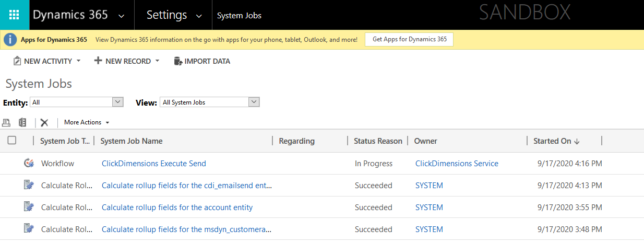Image resolution: width=644 pixels, height=242 pixels.
Task: Click the Workflow job icon
Action: tap(29, 163)
